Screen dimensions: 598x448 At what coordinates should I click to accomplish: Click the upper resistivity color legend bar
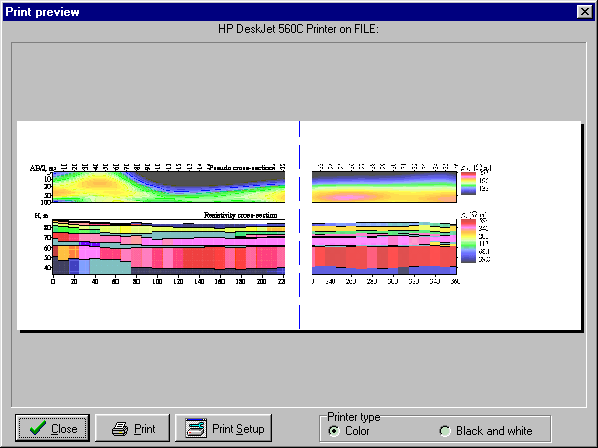point(468,183)
